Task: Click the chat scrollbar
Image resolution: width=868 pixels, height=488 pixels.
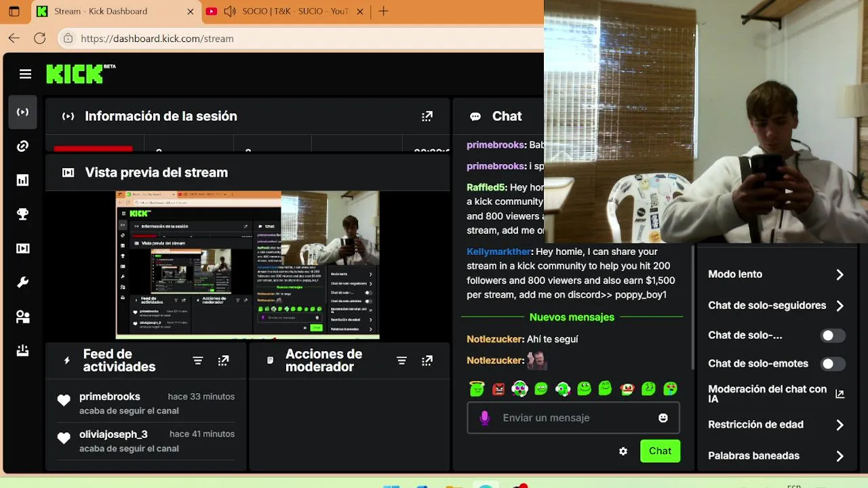Action: tap(692, 306)
